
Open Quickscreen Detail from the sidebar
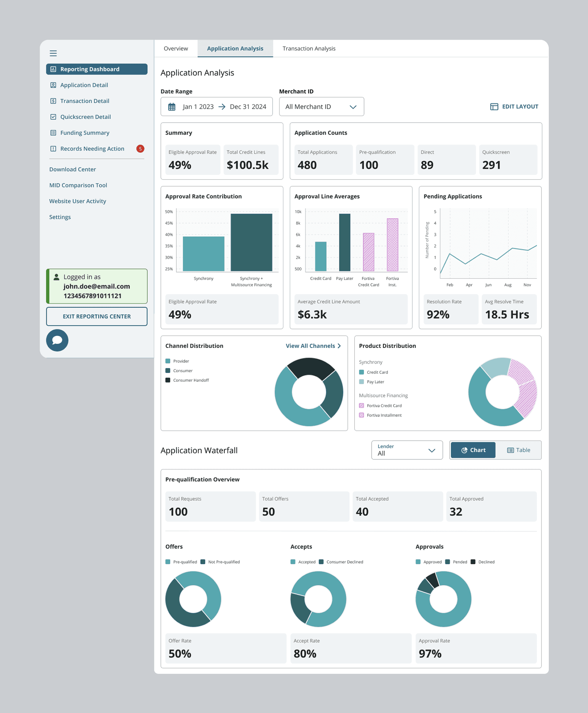coord(86,116)
